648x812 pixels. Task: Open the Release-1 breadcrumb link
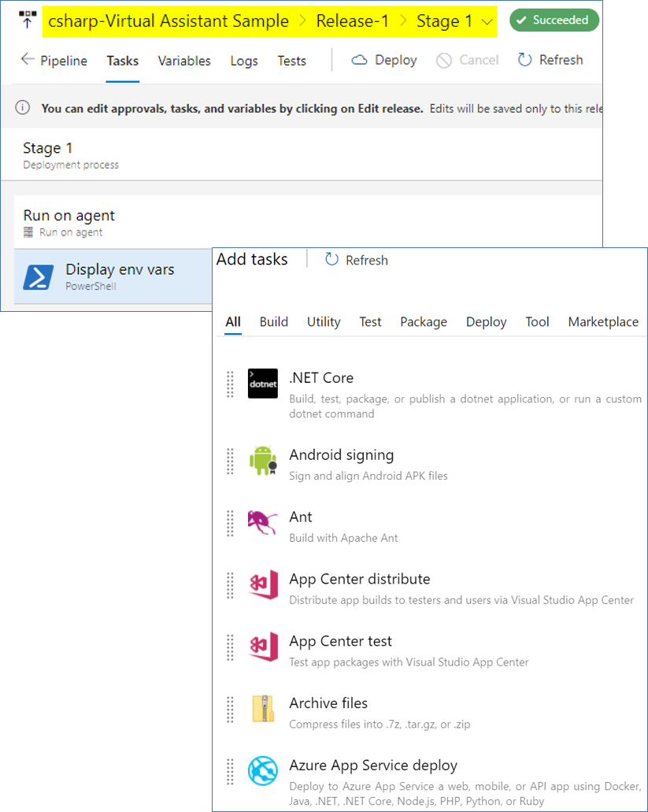pyautogui.click(x=353, y=20)
